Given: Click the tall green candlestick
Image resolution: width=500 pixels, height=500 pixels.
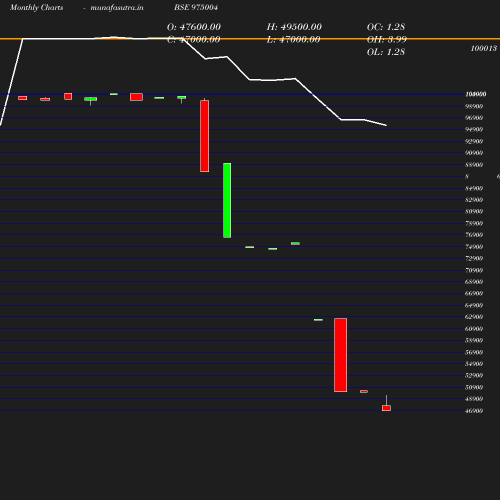Looking at the screenshot, I should pos(227,200).
